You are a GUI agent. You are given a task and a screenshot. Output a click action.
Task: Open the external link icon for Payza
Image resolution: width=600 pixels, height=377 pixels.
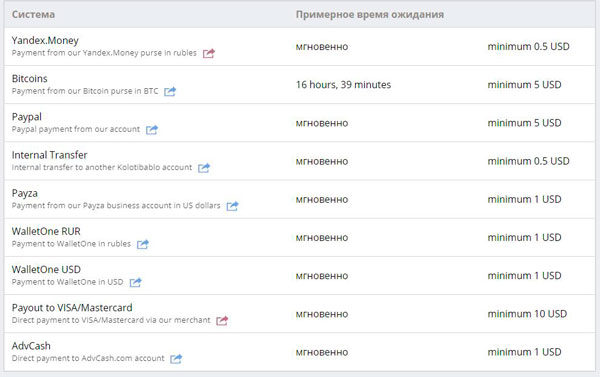point(232,206)
